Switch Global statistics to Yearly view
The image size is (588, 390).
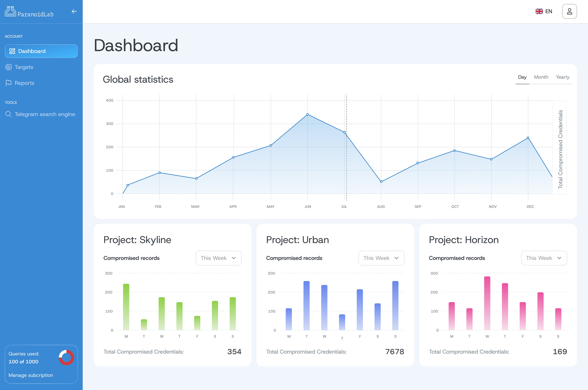[562, 77]
